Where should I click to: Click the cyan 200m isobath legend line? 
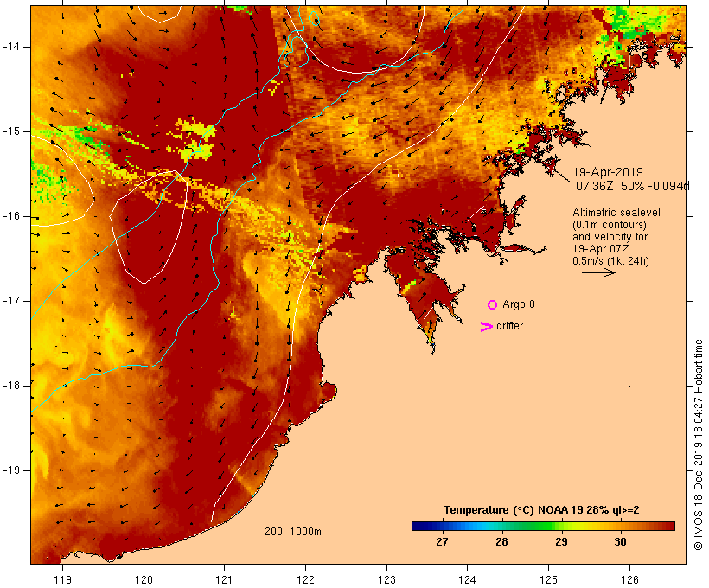coord(279,540)
